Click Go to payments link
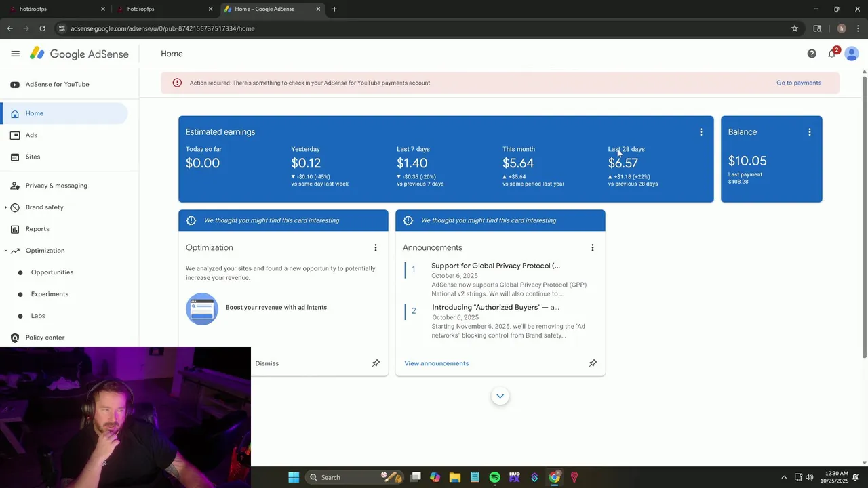Image resolution: width=868 pixels, height=488 pixels. 799,83
